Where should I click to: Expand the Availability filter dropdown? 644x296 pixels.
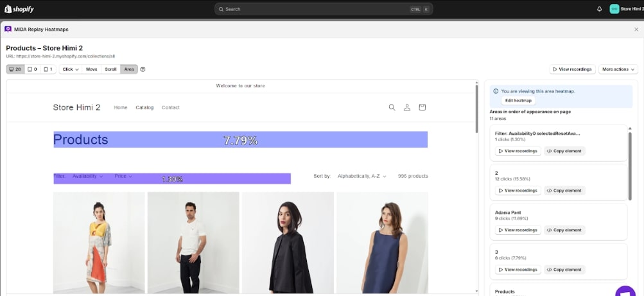point(87,176)
